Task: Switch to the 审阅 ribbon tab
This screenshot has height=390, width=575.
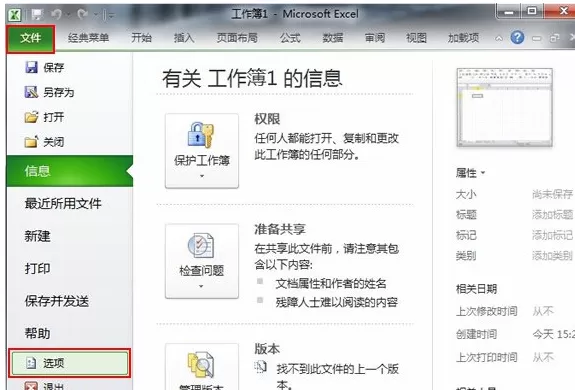Action: 375,38
